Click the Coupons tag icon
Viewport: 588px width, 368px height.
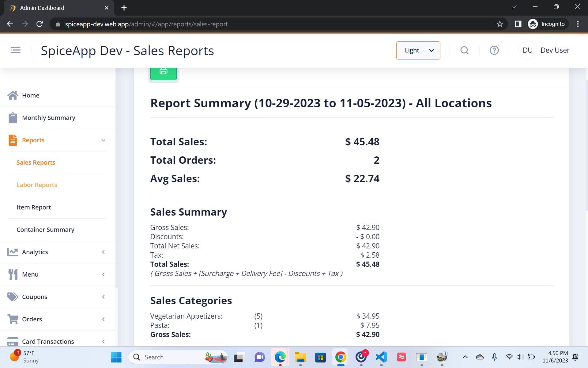13,297
